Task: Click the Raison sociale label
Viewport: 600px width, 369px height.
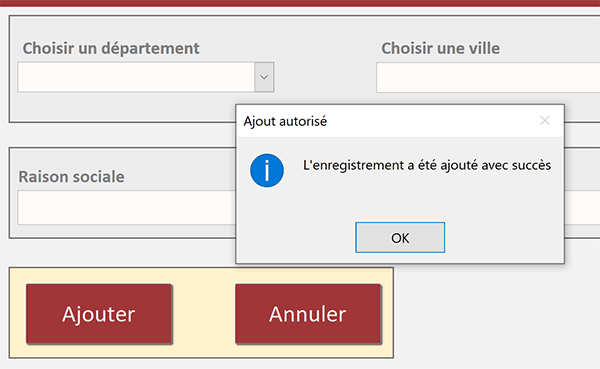Action: (x=72, y=177)
